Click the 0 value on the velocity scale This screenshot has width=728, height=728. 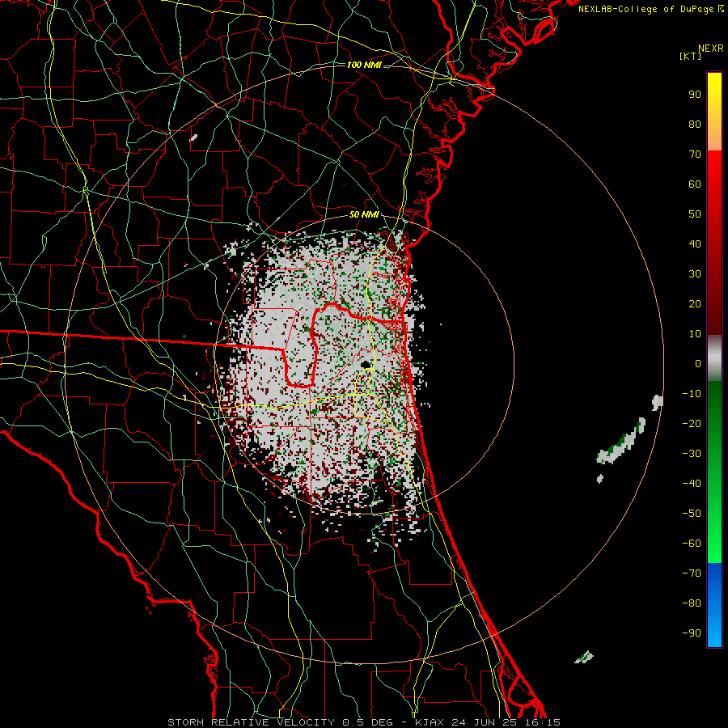tap(698, 364)
